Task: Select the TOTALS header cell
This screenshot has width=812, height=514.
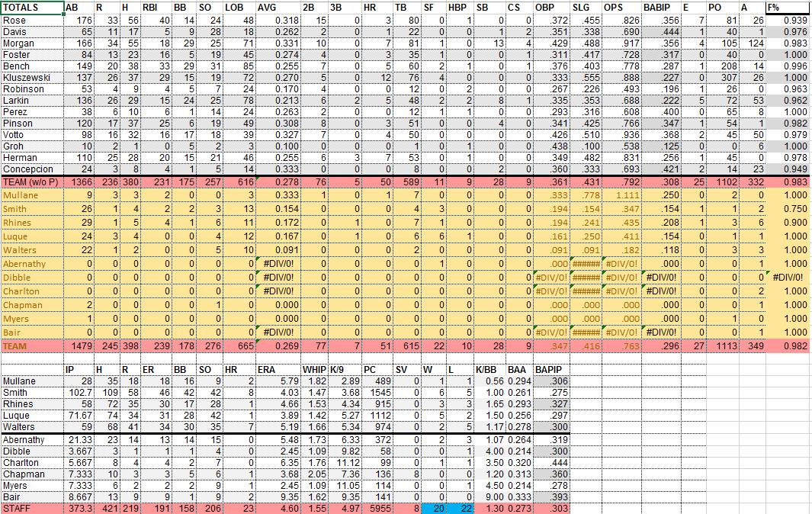Action: [x=32, y=8]
